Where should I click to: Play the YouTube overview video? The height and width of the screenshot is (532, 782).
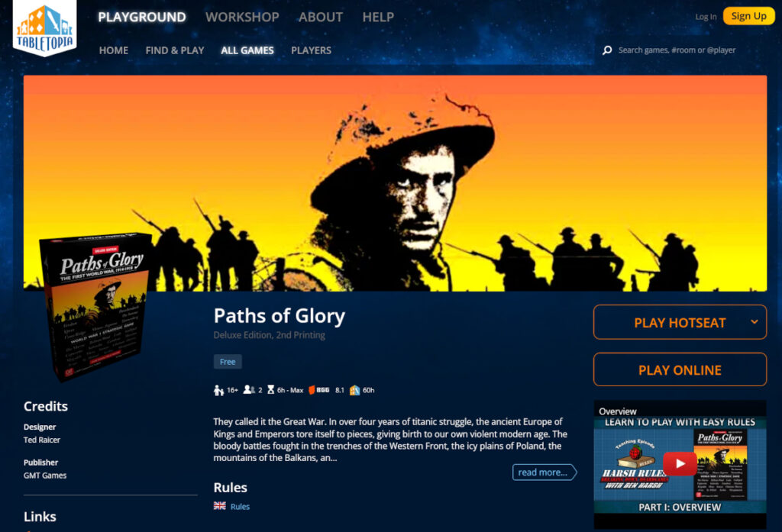[680, 464]
